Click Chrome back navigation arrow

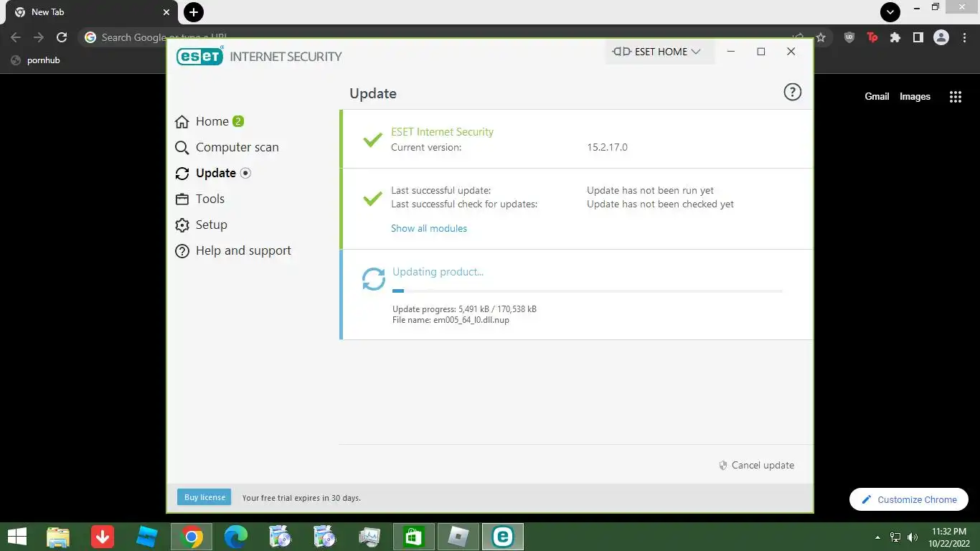16,37
